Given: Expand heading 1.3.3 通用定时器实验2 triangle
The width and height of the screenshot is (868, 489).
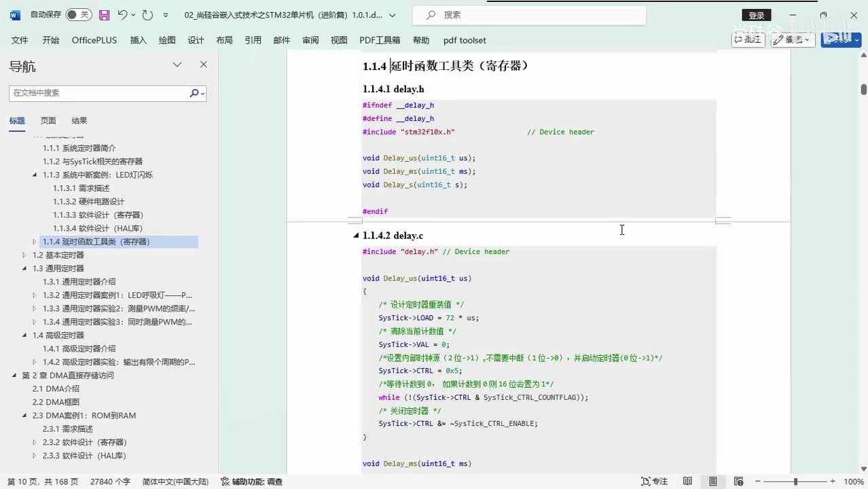Looking at the screenshot, I should [35, 309].
